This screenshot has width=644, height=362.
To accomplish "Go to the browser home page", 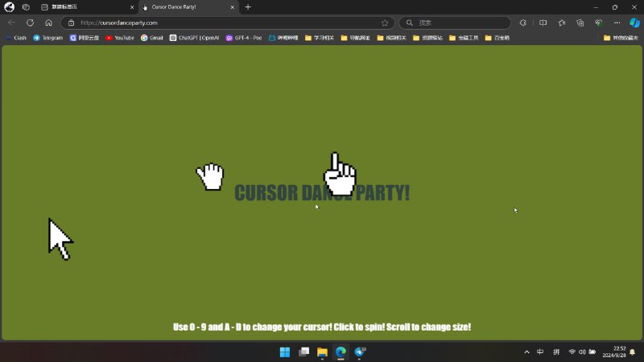I will pyautogui.click(x=48, y=23).
